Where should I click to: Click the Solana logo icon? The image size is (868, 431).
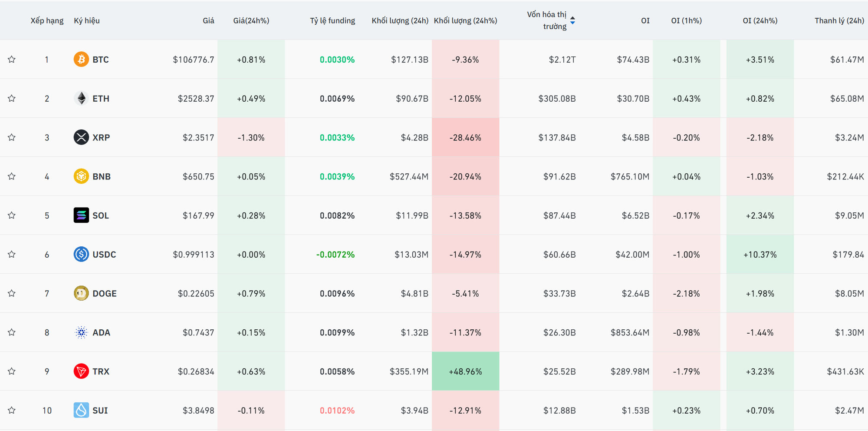(x=81, y=215)
